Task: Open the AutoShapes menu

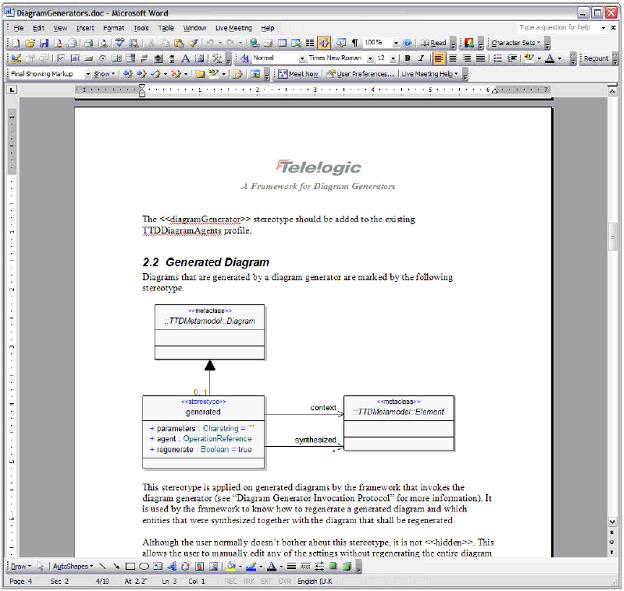Action: click(x=72, y=566)
